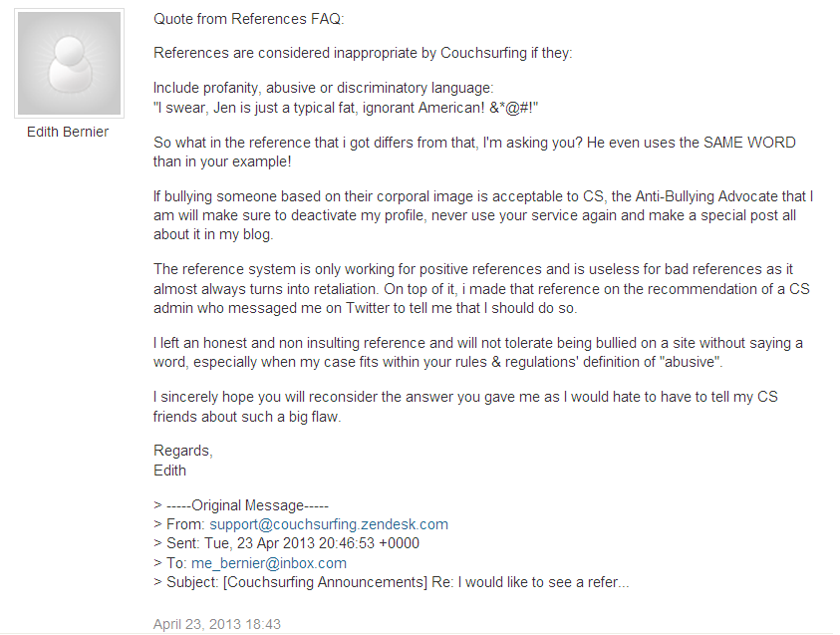Viewport: 840px width, 635px height.
Task: Open Edith Bernier's profile name under avatar
Action: [x=68, y=132]
